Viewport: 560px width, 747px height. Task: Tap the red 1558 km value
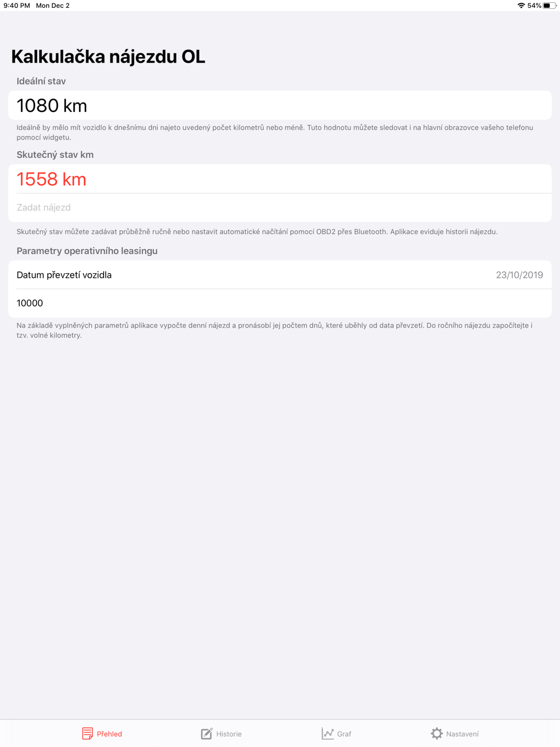point(52,179)
